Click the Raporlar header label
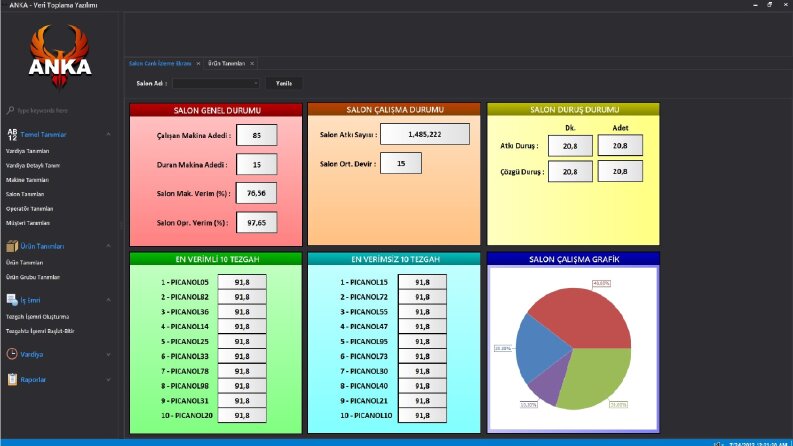Screen dimensions: 793x446 pos(33,380)
